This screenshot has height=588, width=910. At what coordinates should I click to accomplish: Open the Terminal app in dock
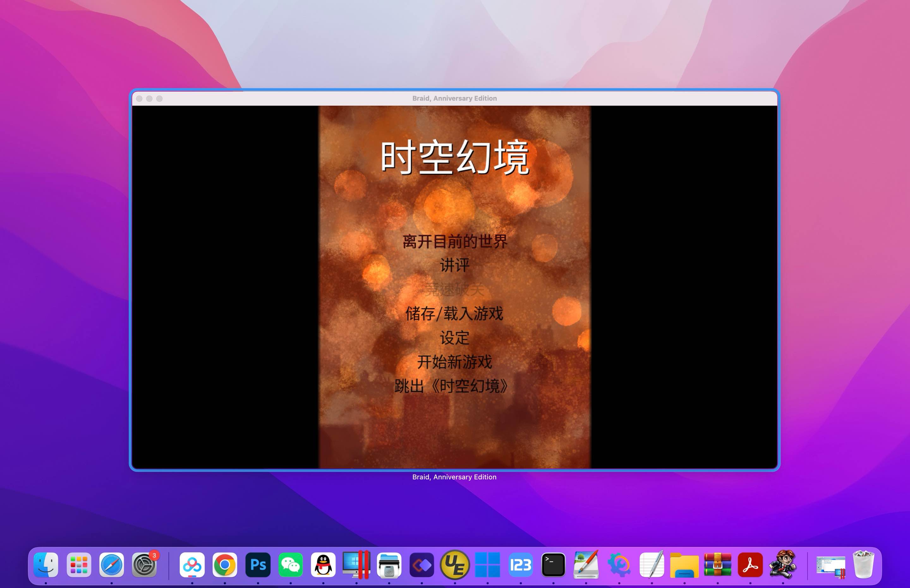tap(553, 564)
